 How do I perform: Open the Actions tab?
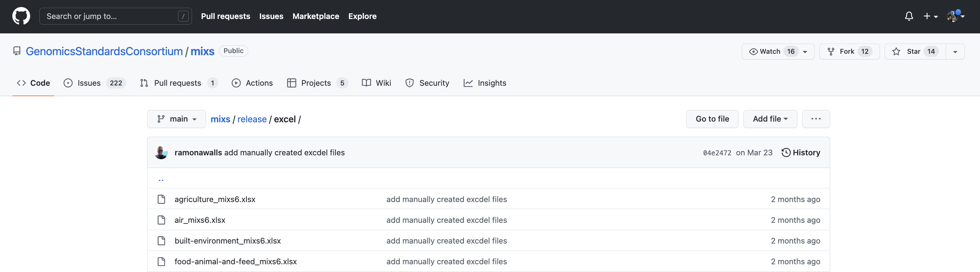pyautogui.click(x=252, y=83)
